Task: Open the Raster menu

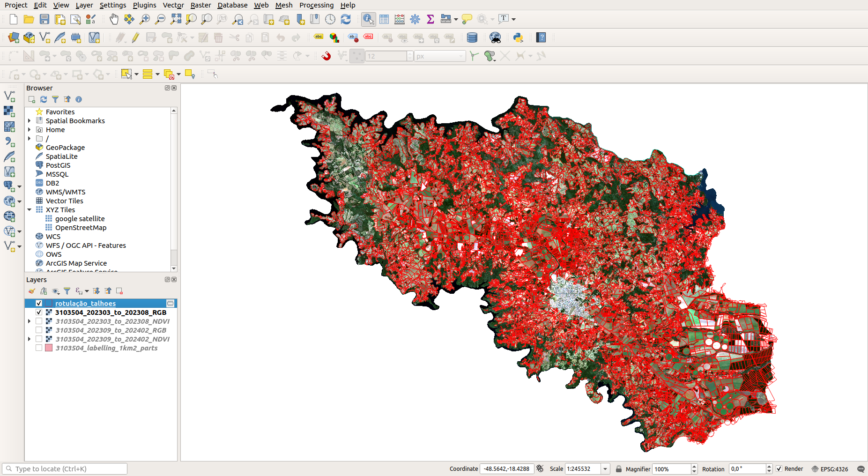Action: 200,5
